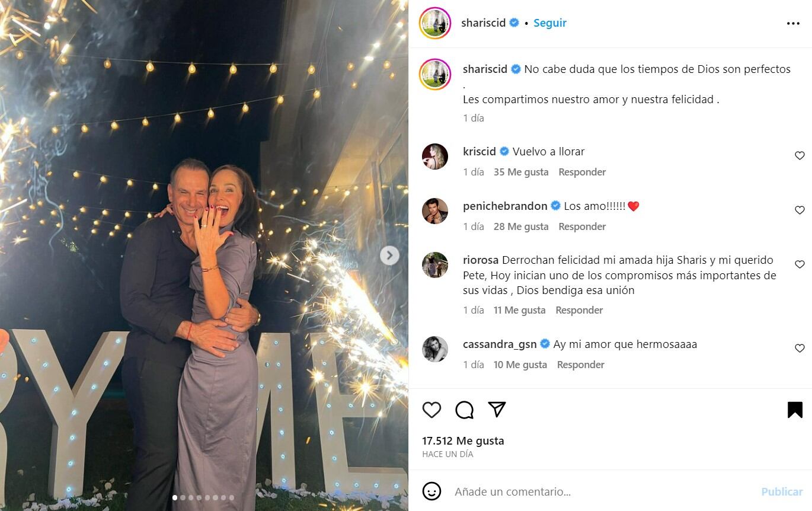Screen dimensions: 812x511
Task: Open the three-dot more options menu
Action: coord(793,24)
